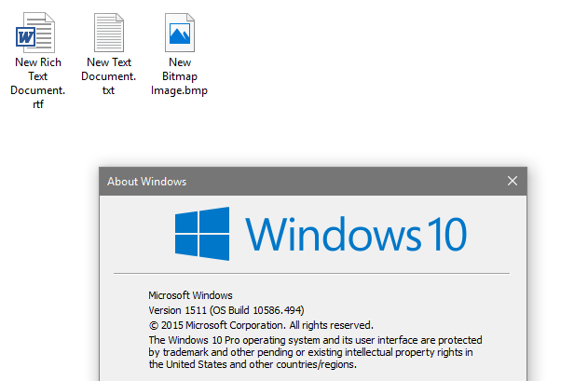The width and height of the screenshot is (588, 381).
Task: Click the New Rich Text Document.rtf label
Action: [x=38, y=83]
